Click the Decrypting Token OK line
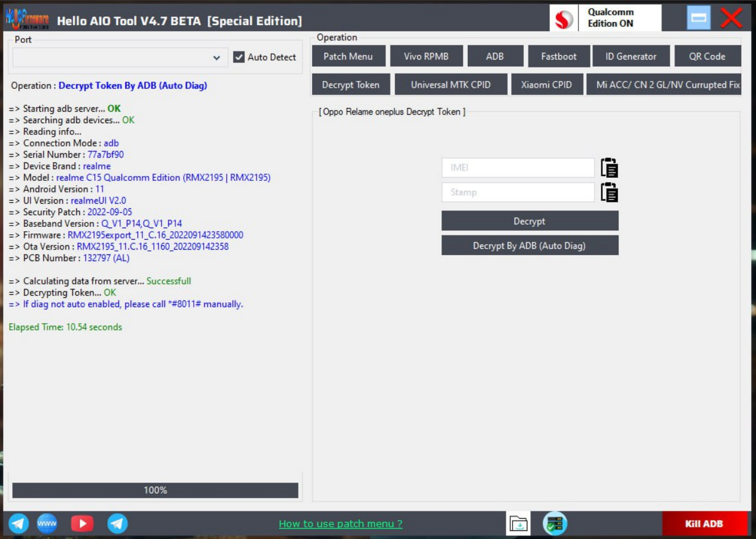 (x=62, y=292)
